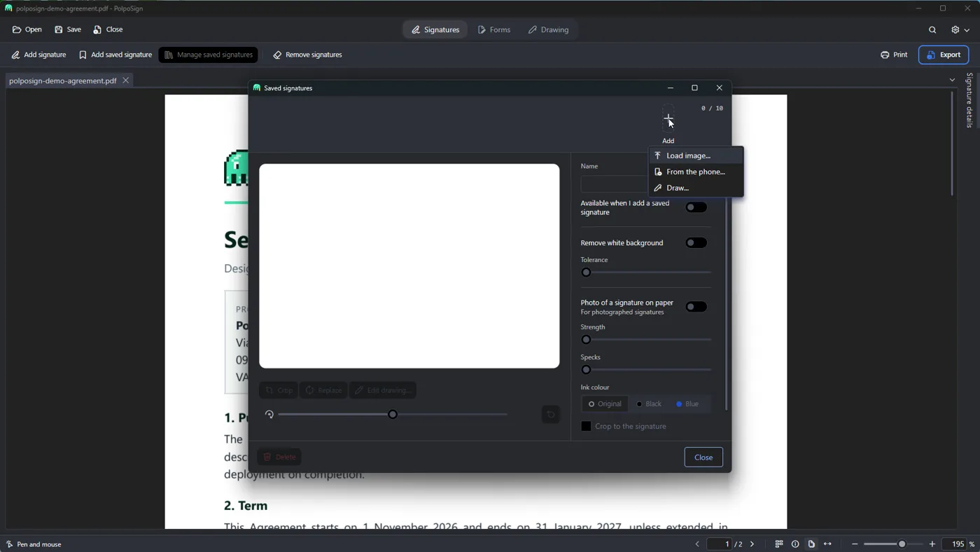Click the document info icon in status bar
Screen dimensions: 980x552
(x=795, y=544)
